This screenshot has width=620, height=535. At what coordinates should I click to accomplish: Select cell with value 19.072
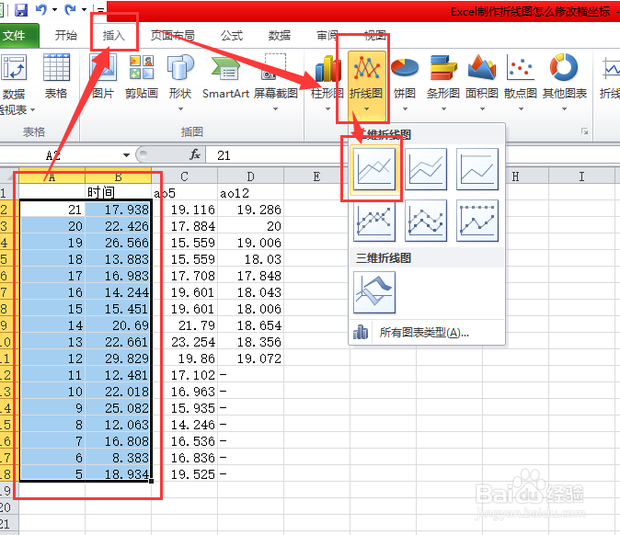250,358
